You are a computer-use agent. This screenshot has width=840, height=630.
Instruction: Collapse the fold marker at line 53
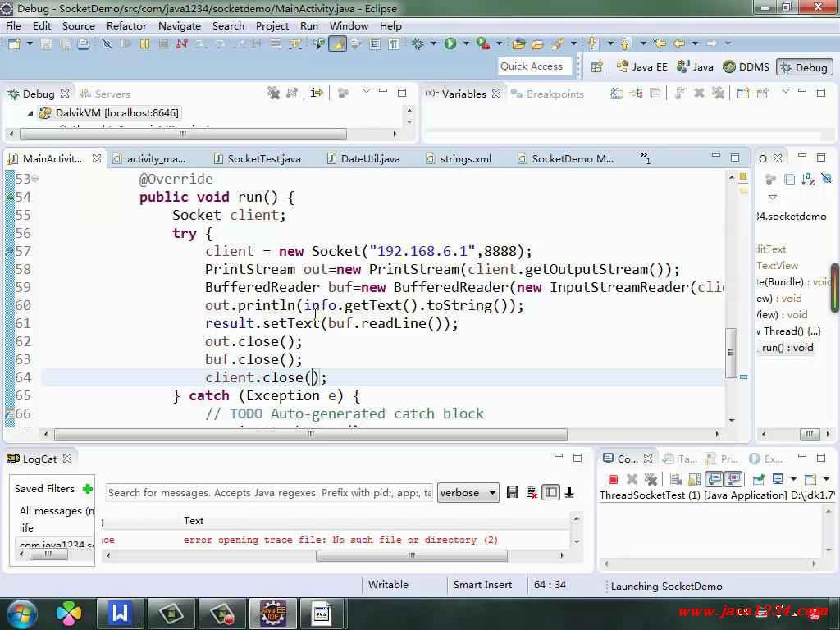coord(34,179)
